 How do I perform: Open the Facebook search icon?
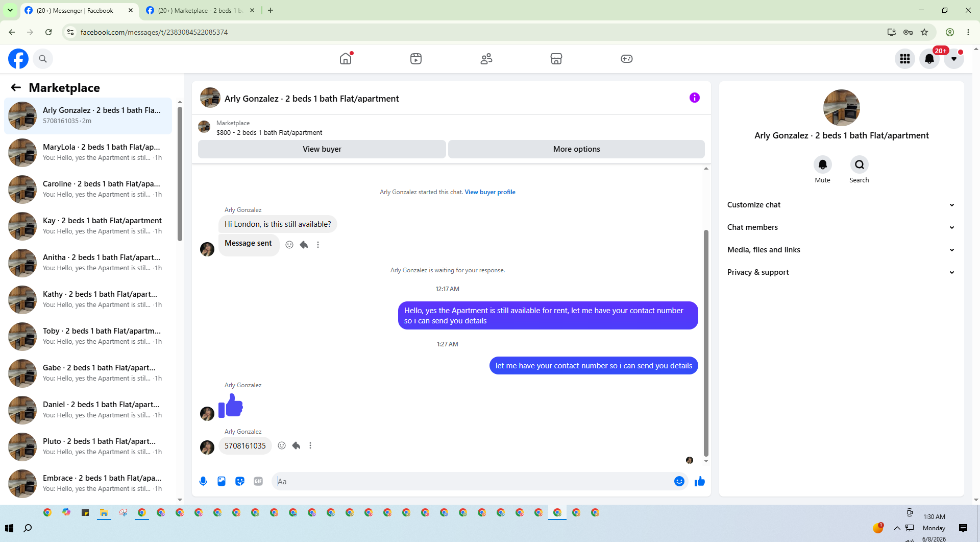click(43, 59)
